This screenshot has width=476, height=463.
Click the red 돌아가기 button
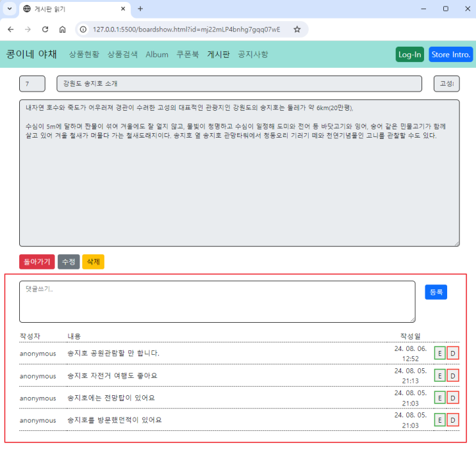pyautogui.click(x=37, y=262)
